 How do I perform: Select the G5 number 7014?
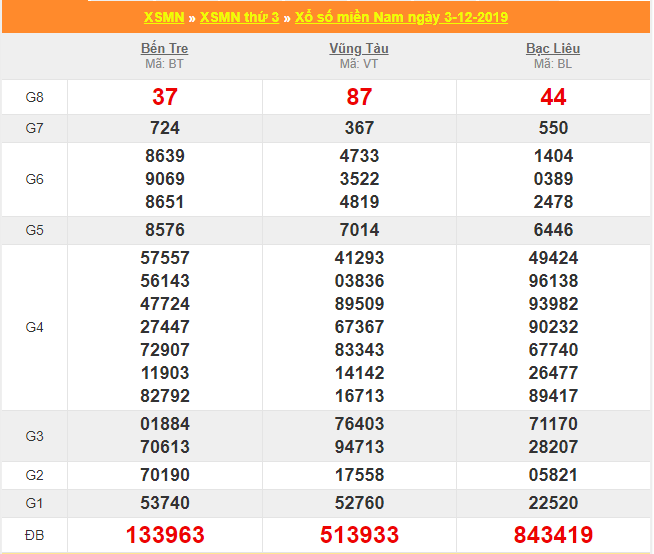point(359,230)
